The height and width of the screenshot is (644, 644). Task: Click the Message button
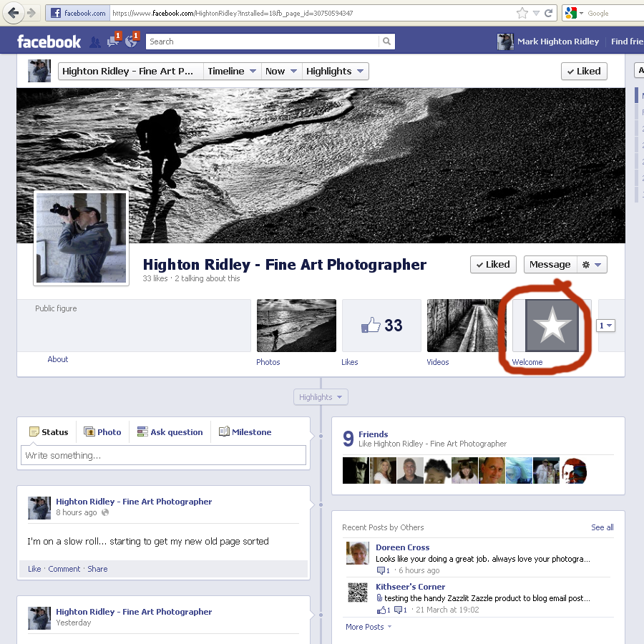pos(550,265)
